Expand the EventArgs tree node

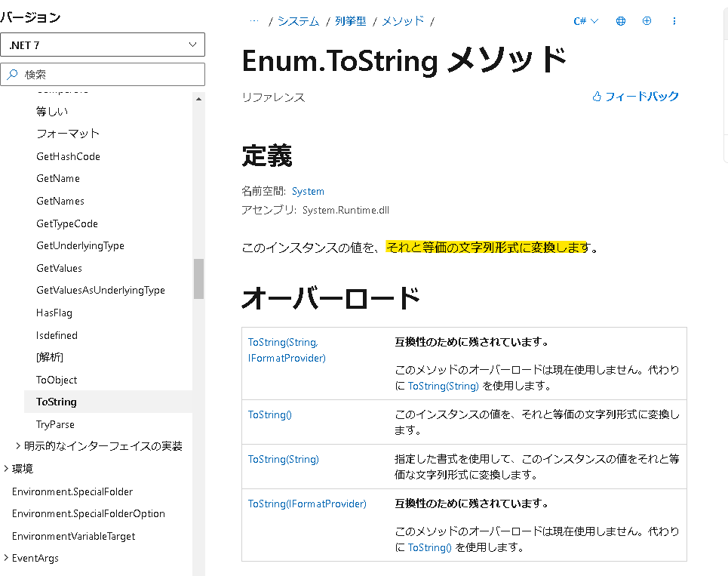point(5,558)
